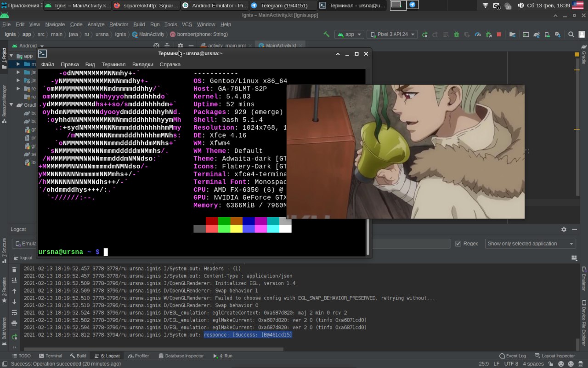Viewport: 588px width, 368px height.
Task: Click the logcat Down the Stack Trace arrow
Action: 14,302
